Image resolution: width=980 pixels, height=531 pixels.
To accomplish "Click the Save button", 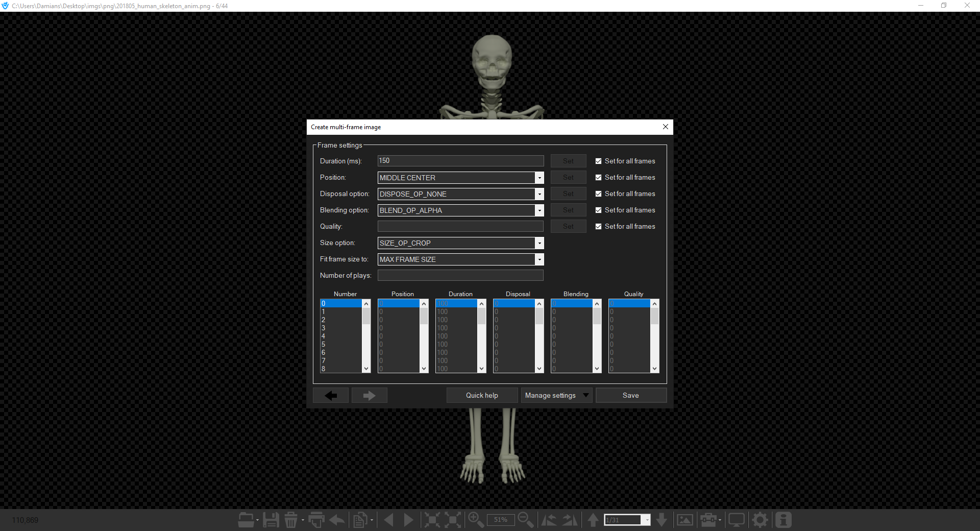I will [630, 395].
